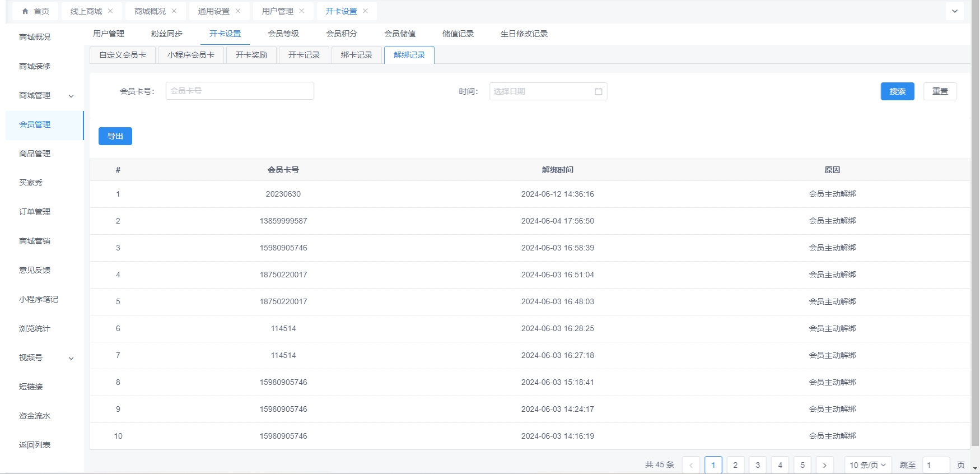Expand the tabs overflow dropdown arrow
980x474 pixels.
(955, 11)
